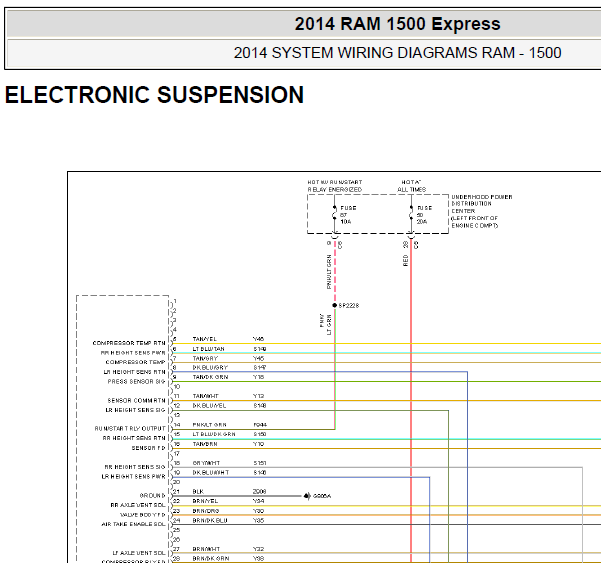
Task: Click connector pin number 20
Action: tap(177, 482)
